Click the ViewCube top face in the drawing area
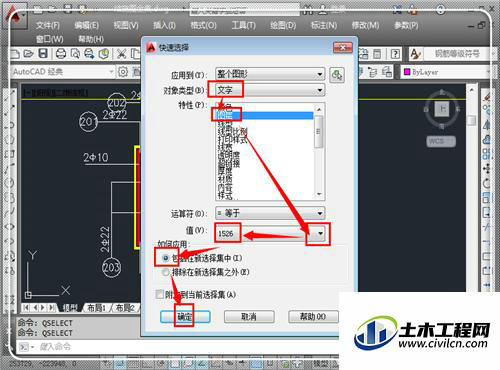500x370 pixels. tap(443, 109)
